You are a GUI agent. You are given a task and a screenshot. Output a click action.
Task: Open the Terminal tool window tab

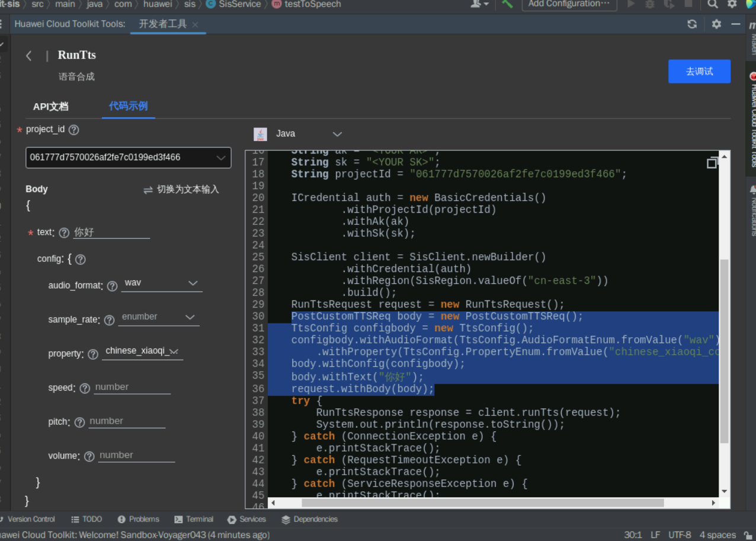[x=194, y=519]
